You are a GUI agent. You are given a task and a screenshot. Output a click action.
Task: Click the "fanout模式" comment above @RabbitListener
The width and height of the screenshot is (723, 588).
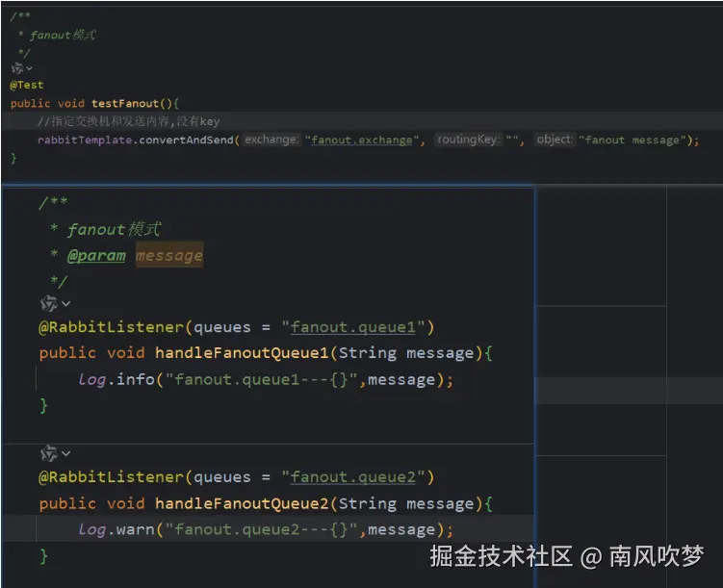pos(115,229)
